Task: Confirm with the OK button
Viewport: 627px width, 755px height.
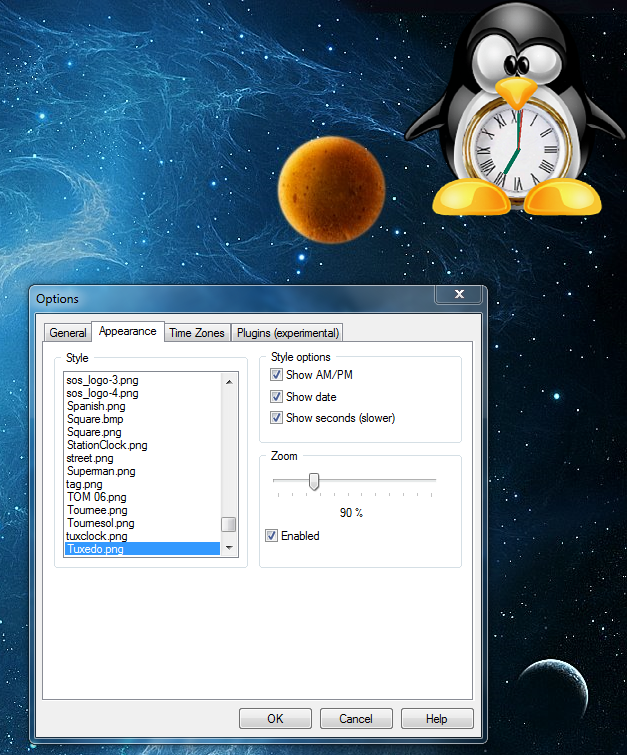Action: point(275,718)
